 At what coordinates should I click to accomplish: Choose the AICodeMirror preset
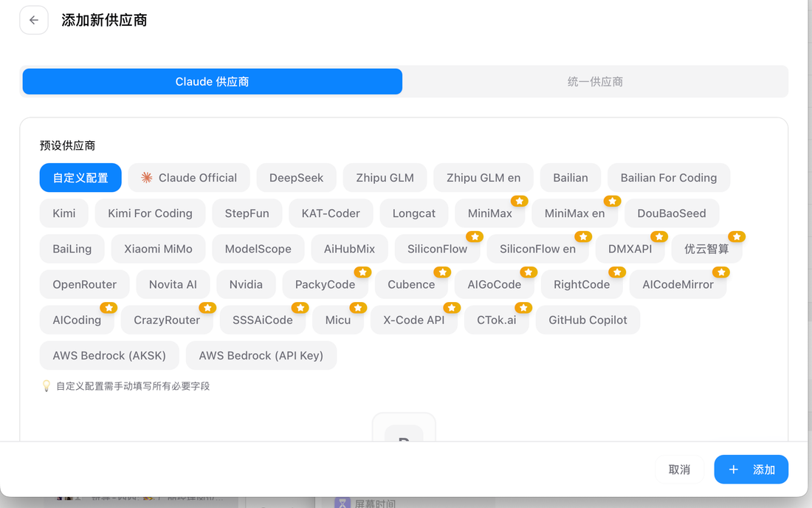click(x=678, y=284)
